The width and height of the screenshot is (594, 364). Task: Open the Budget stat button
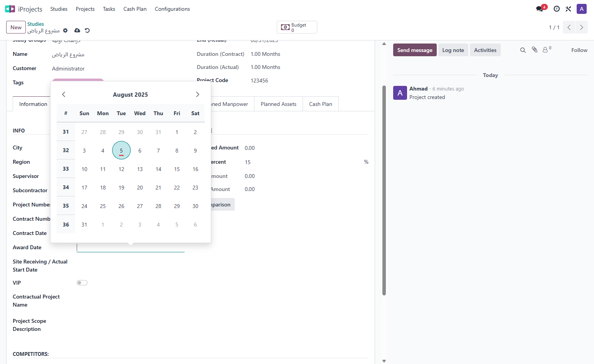click(x=297, y=27)
